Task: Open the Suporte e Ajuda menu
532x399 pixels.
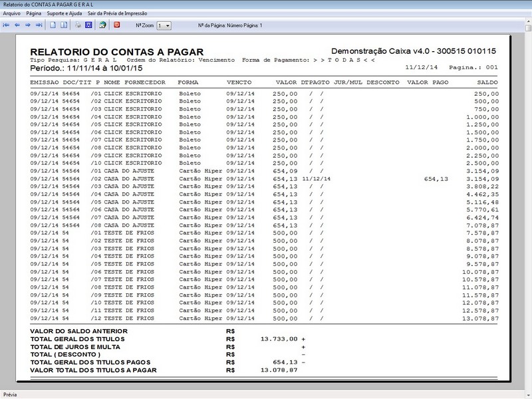Action: (65, 13)
